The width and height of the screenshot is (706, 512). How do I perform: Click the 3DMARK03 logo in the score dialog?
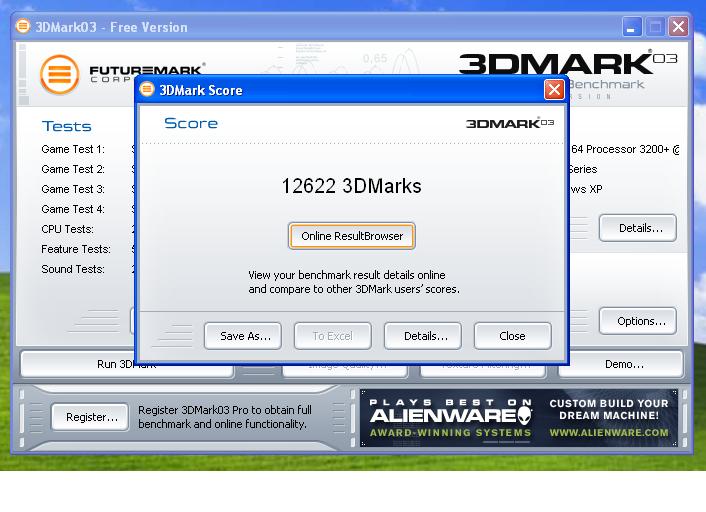tap(510, 123)
